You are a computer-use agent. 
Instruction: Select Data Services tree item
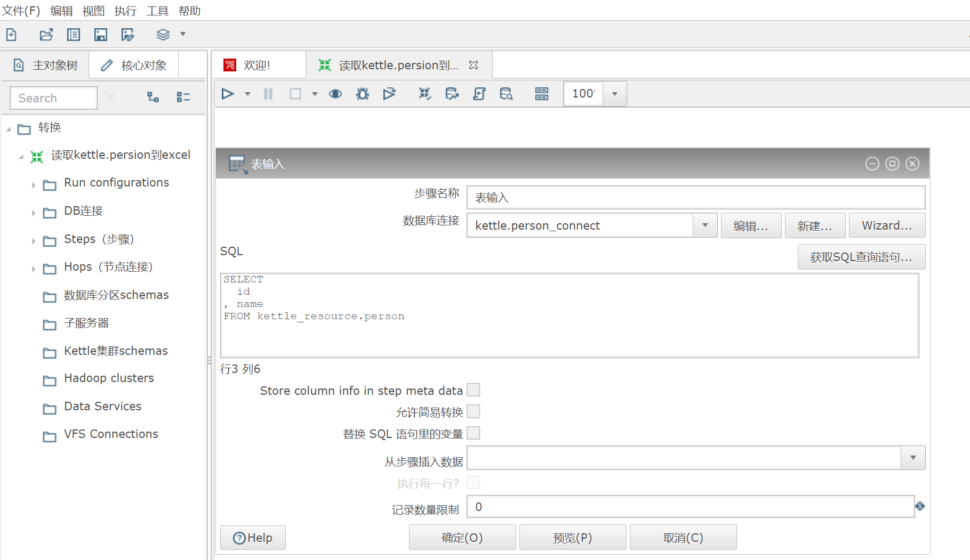pyautogui.click(x=103, y=407)
